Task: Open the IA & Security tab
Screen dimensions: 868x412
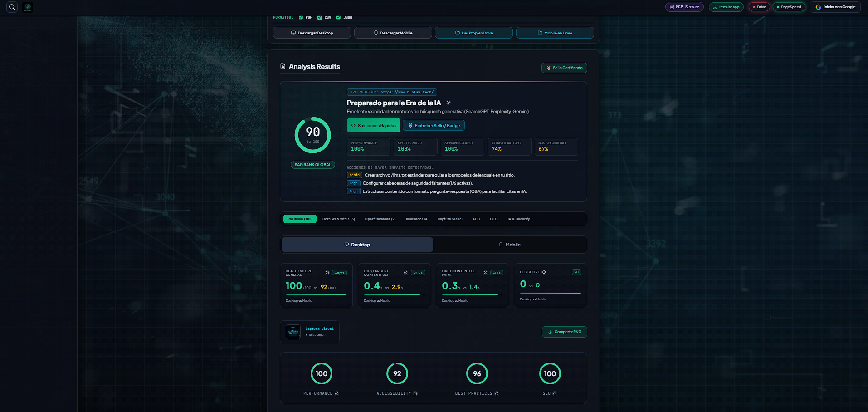Action: pos(518,219)
